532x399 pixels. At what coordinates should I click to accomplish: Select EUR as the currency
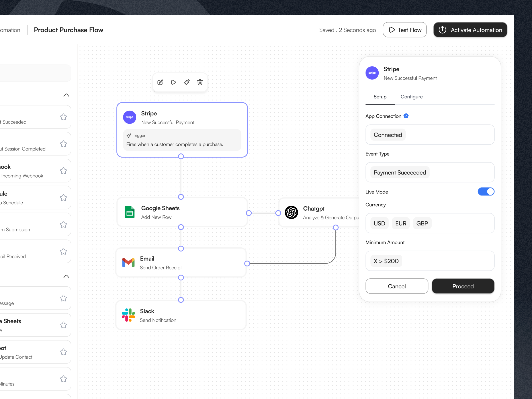coord(401,223)
